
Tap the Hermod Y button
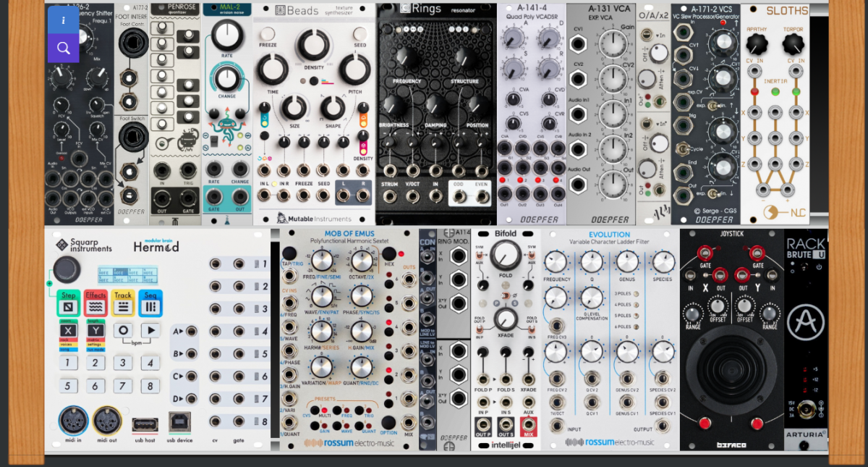[95, 330]
